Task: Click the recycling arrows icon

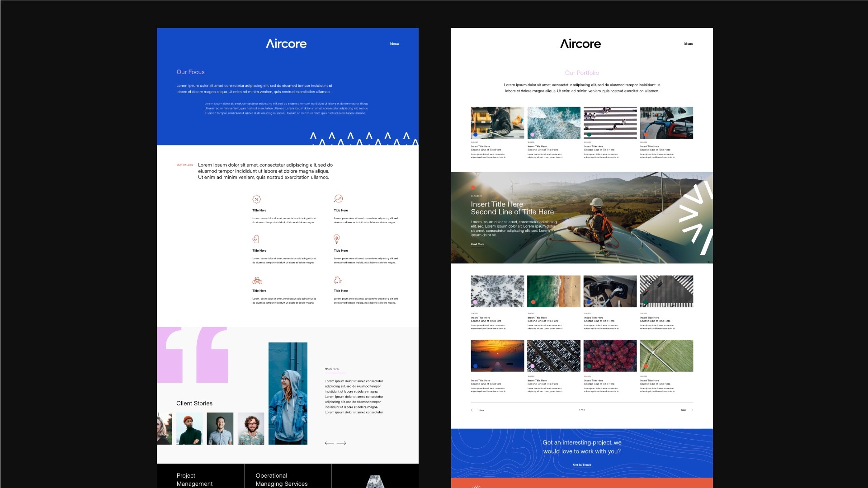Action: (337, 280)
